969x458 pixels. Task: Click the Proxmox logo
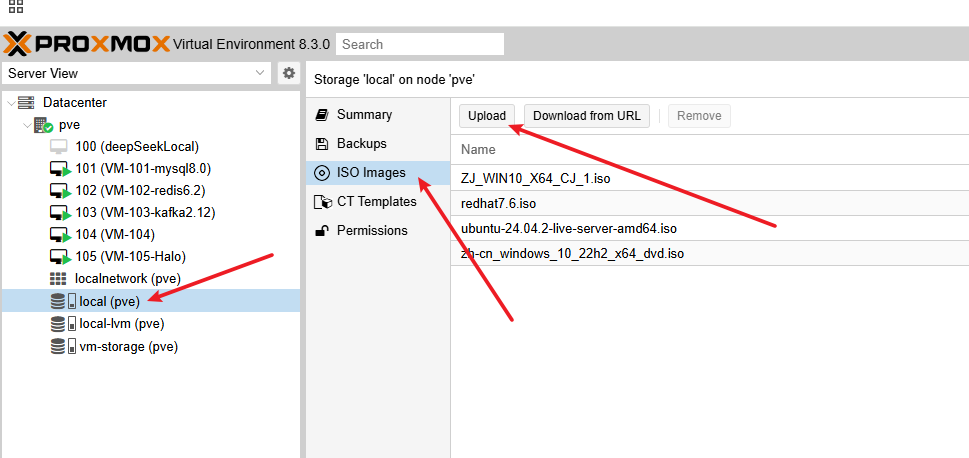pos(87,44)
